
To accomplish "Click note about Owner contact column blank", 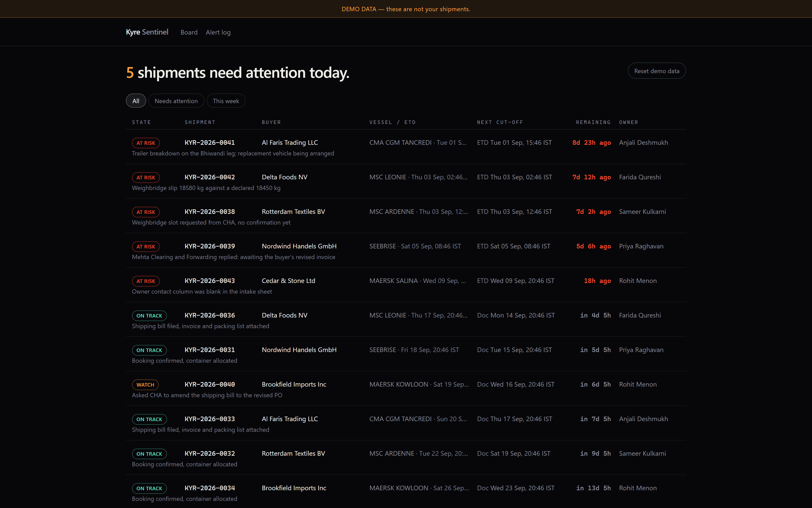I will pos(202,292).
